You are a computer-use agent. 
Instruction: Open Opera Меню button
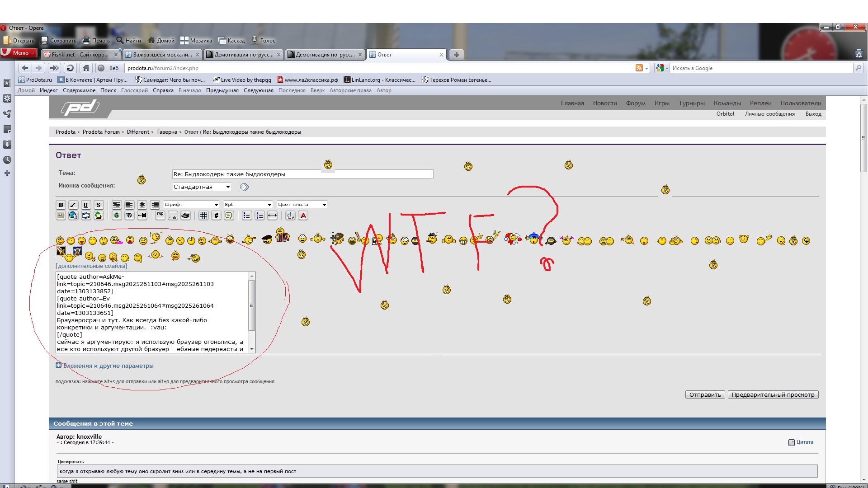point(19,53)
